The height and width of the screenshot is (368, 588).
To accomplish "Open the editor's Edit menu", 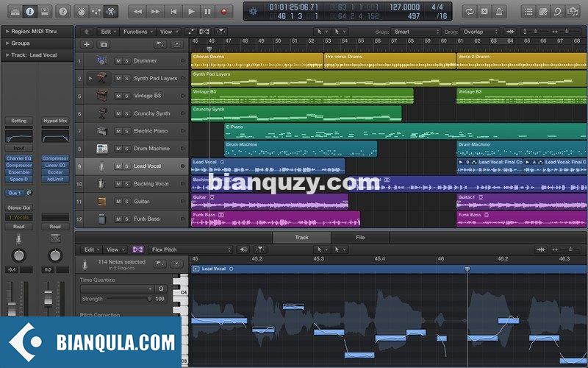I will point(91,250).
